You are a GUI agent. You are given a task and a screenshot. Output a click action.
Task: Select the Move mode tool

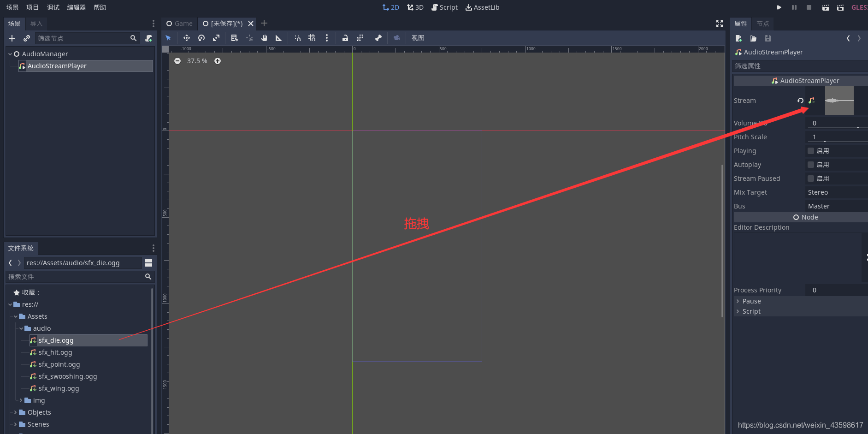point(187,38)
